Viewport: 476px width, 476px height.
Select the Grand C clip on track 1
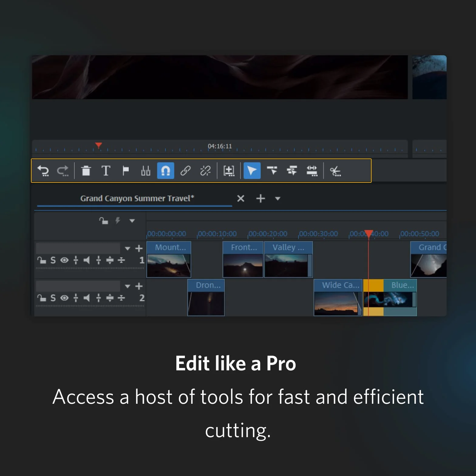point(428,260)
